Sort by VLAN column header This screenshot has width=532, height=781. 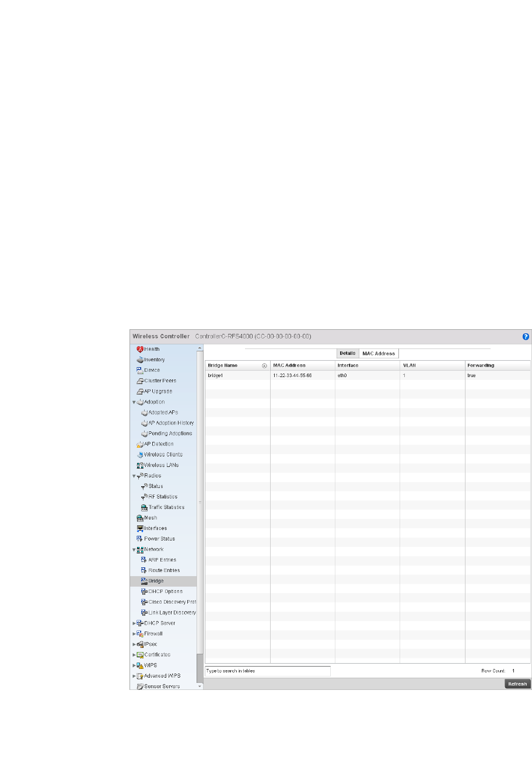(x=432, y=365)
